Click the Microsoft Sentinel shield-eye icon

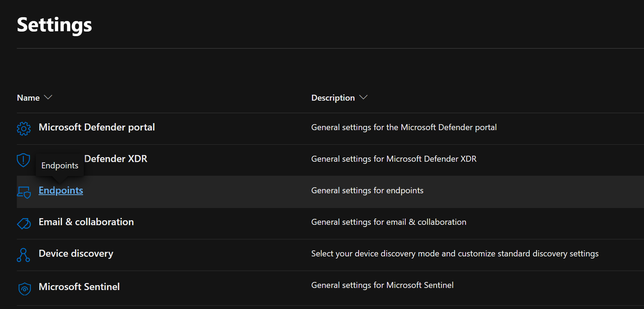(x=25, y=289)
